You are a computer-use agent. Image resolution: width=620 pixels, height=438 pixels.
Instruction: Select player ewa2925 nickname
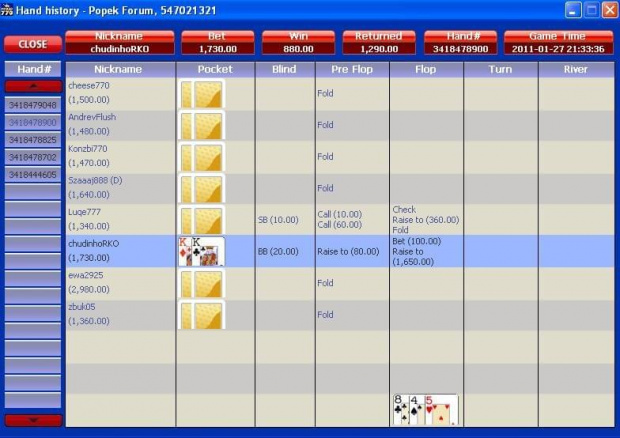86,275
